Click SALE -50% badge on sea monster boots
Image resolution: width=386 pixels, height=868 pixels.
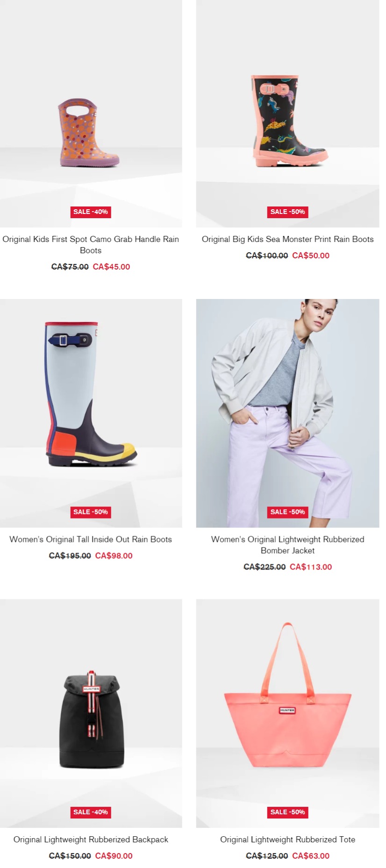click(287, 212)
